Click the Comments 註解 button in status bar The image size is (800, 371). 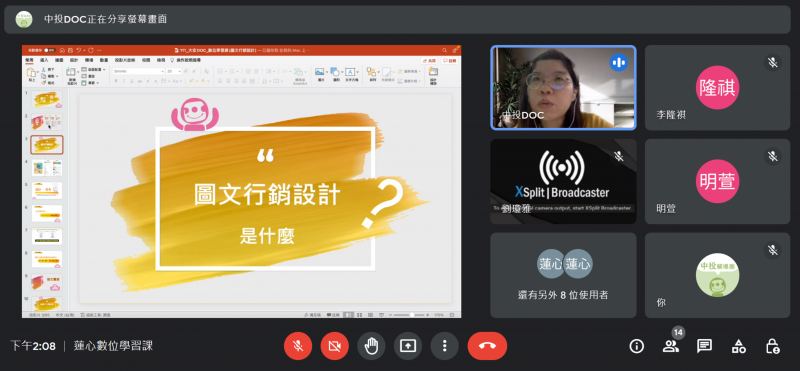click(333, 315)
